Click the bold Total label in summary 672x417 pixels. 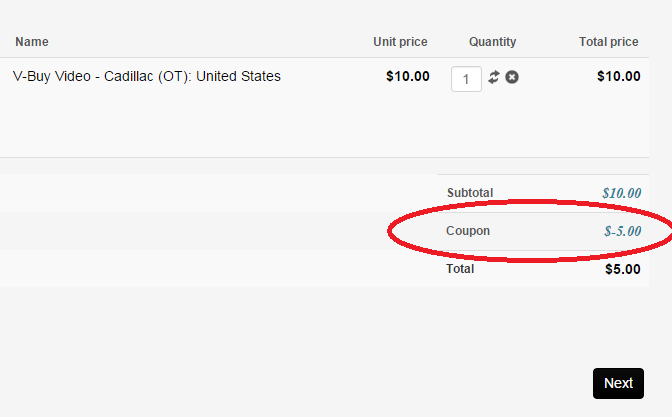tap(460, 269)
